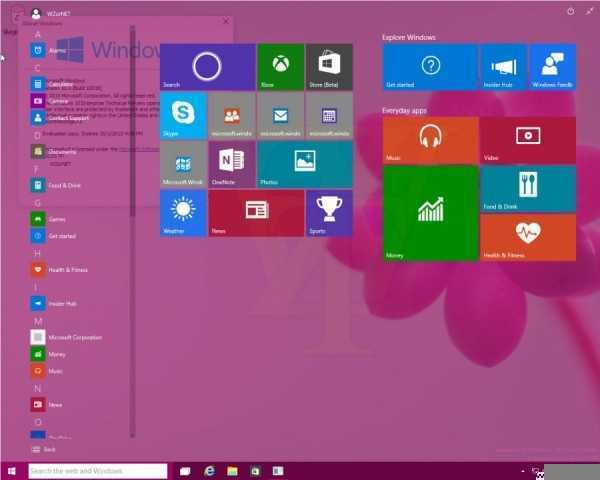Open the Photos tile
The height and width of the screenshot is (480, 600).
click(305, 164)
